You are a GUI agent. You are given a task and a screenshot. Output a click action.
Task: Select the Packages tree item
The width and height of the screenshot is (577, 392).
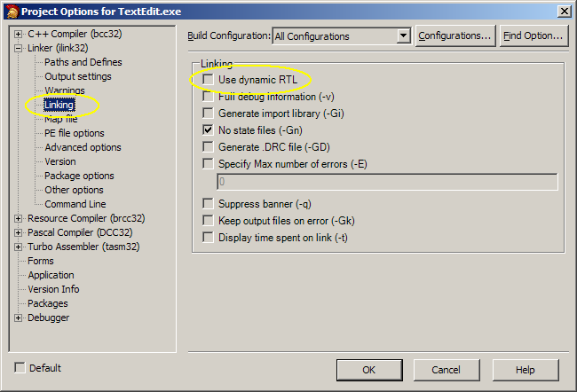point(48,303)
